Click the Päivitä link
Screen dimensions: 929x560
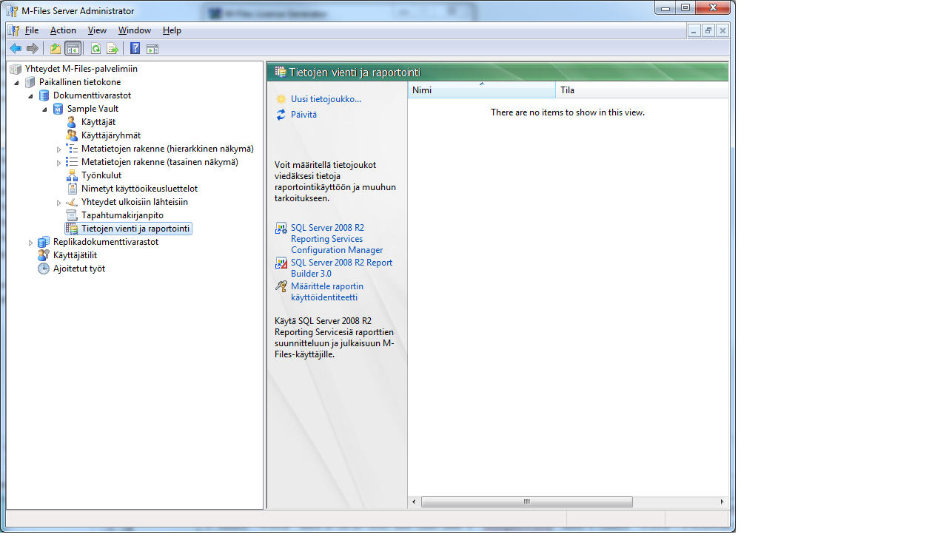click(303, 115)
